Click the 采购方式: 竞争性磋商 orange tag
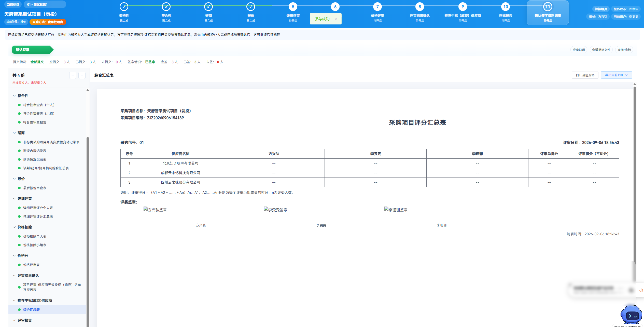The image size is (644, 327). [x=48, y=22]
